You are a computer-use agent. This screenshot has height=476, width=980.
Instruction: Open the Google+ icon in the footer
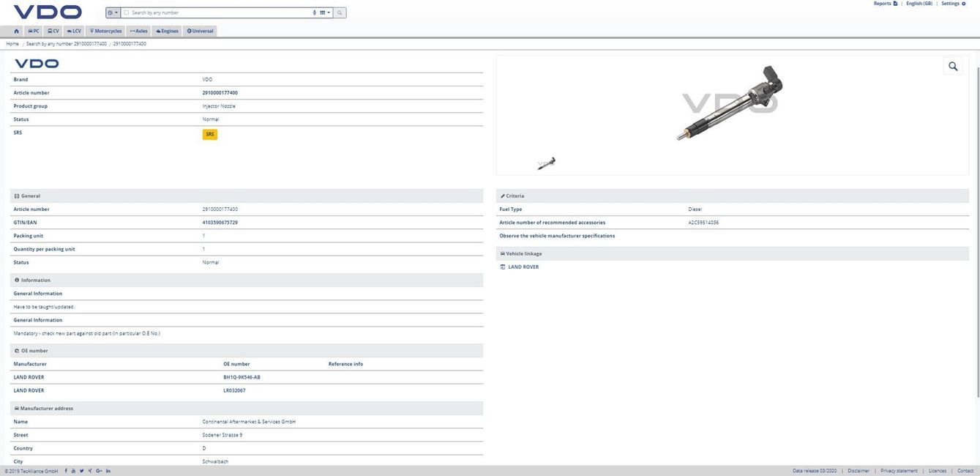pos(99,471)
